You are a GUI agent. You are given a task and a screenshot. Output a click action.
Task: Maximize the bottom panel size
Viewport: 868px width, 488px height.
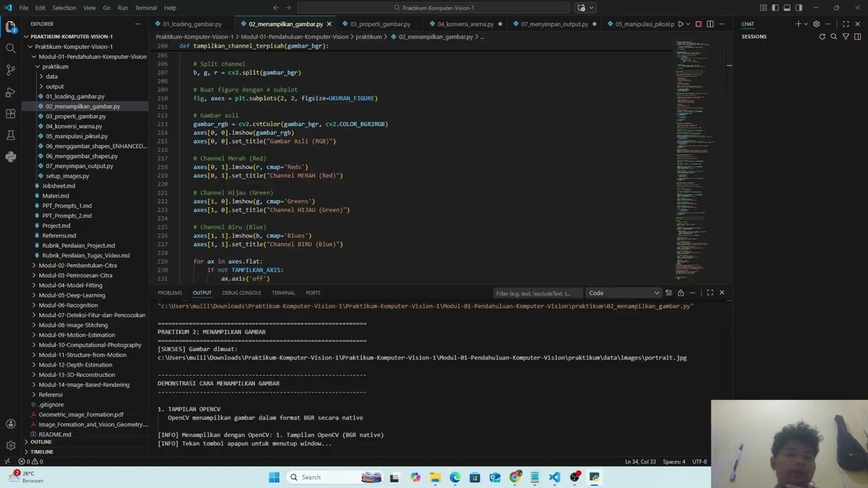(710, 293)
